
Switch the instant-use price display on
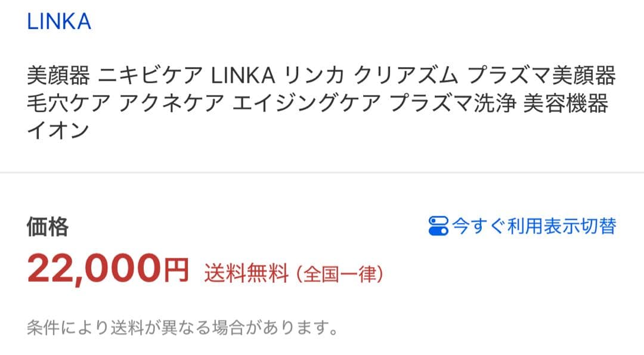pos(535,226)
